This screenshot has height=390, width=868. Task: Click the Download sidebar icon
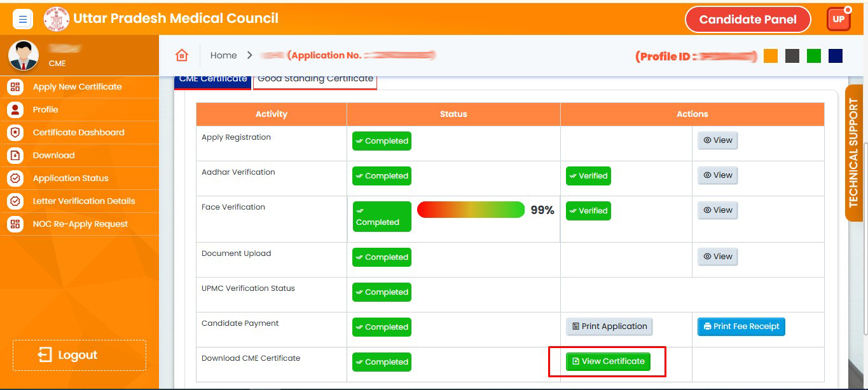15,156
